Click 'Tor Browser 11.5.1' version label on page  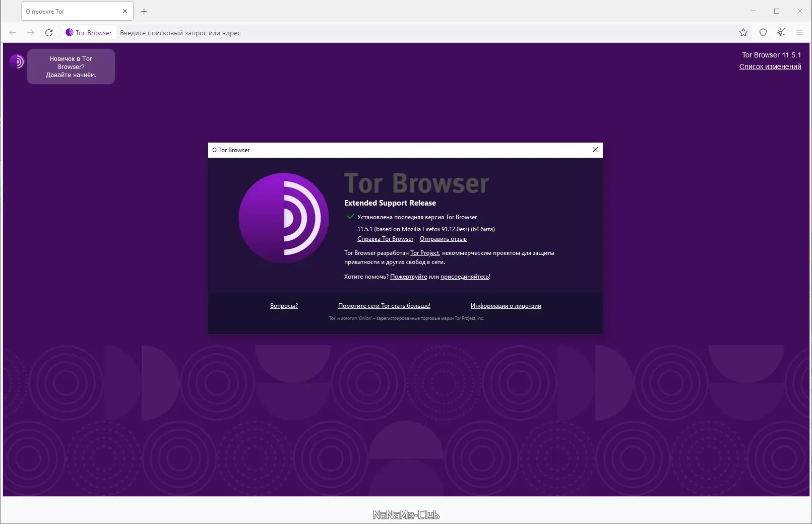point(771,55)
